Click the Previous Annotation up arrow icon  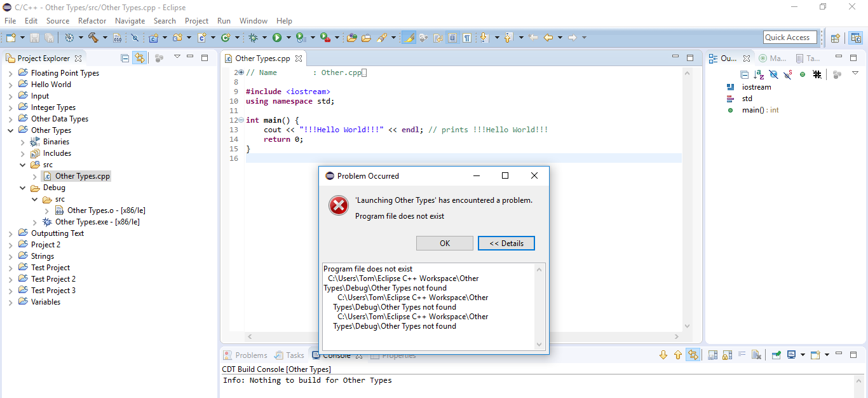pos(508,38)
